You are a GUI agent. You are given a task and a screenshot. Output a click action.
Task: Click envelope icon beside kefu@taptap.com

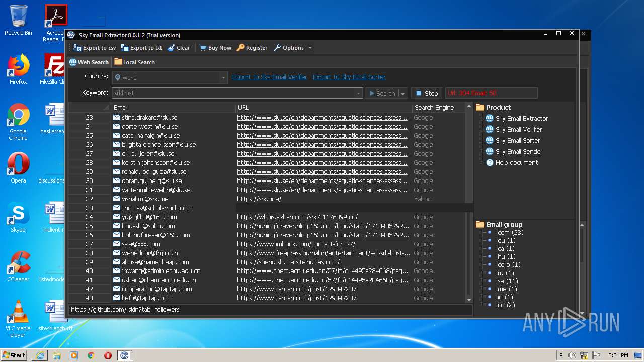[x=117, y=298]
